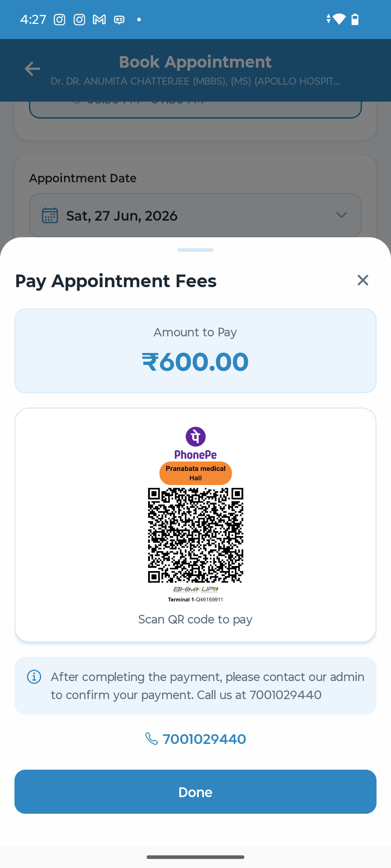Tap the bottom sheet drag handle
This screenshot has height=868, width=391.
click(x=195, y=250)
